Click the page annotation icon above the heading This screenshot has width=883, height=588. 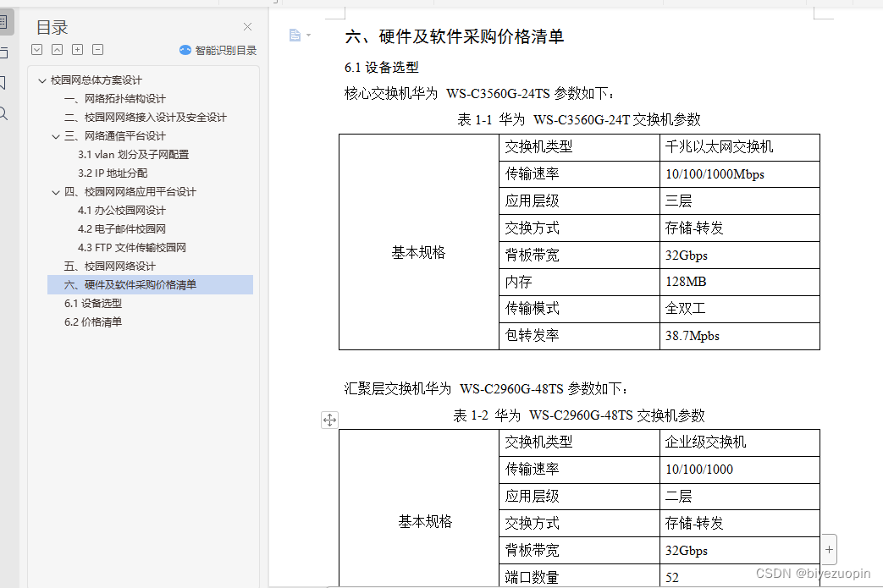coord(295,35)
